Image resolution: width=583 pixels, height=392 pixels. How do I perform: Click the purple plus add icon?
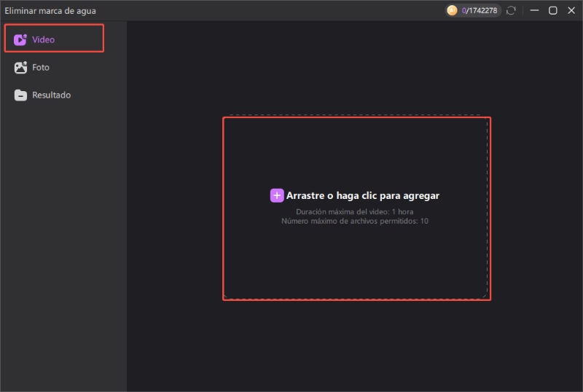coord(277,195)
